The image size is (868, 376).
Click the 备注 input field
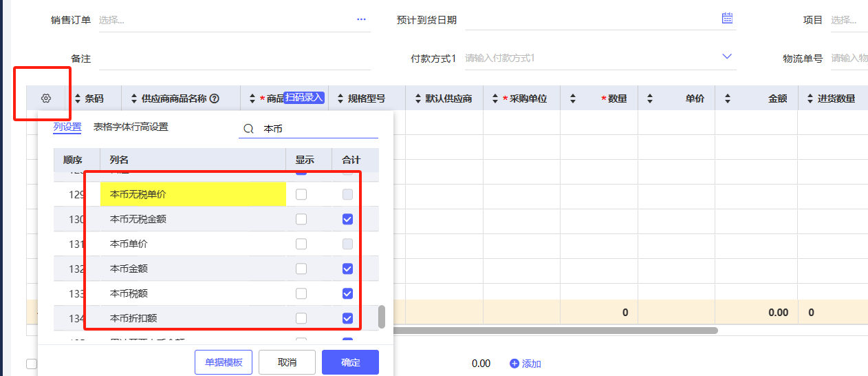(x=234, y=59)
